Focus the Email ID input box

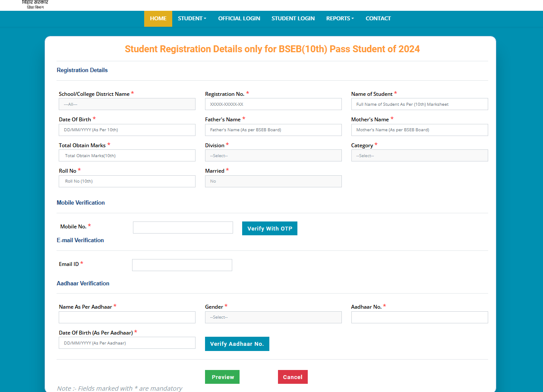click(x=182, y=265)
